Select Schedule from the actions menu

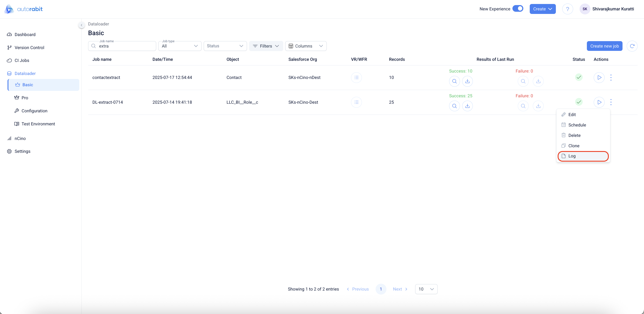click(x=577, y=125)
